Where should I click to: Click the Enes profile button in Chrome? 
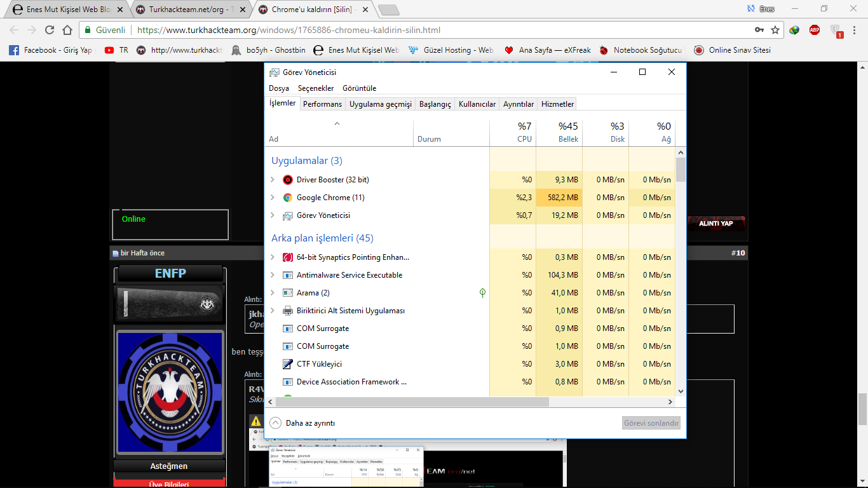(761, 9)
